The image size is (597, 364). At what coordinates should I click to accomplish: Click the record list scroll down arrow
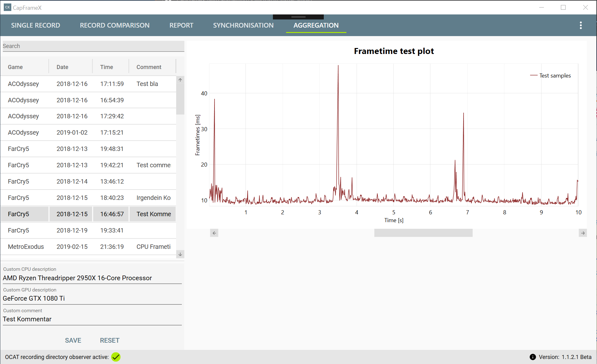tap(180, 254)
